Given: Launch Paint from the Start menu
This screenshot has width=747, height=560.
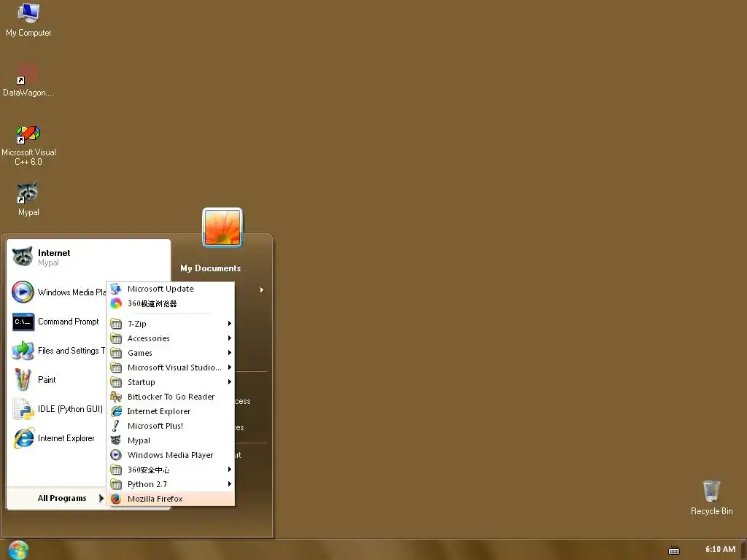Looking at the screenshot, I should (x=58, y=379).
